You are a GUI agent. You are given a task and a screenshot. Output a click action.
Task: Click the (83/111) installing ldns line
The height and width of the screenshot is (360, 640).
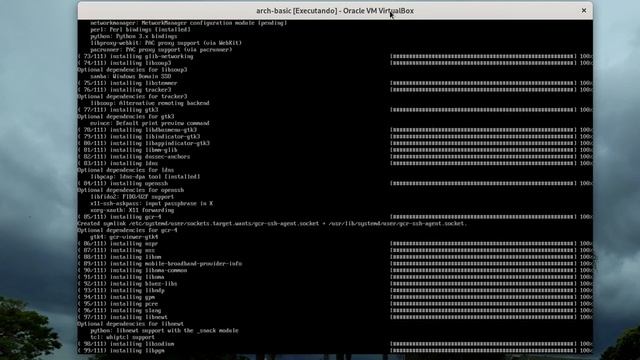118,163
